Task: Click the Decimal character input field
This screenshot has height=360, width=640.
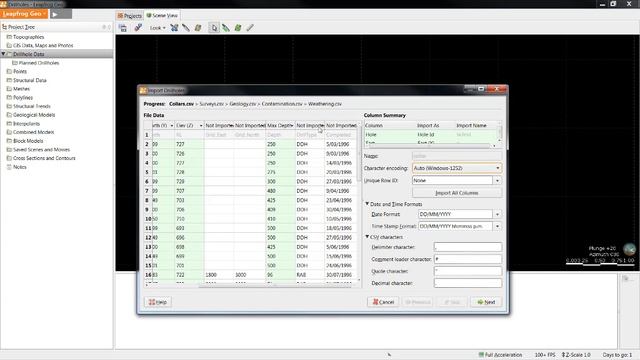Action: click(x=468, y=283)
